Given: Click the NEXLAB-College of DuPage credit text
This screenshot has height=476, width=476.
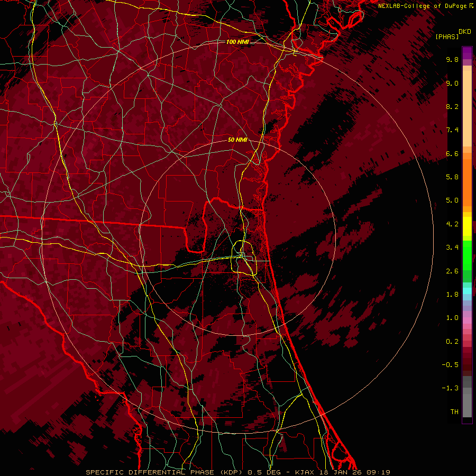Looking at the screenshot, I should coord(423,6).
